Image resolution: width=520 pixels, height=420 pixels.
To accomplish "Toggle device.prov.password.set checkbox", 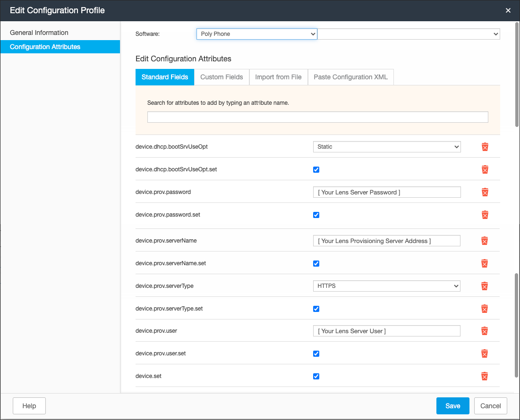I will tap(316, 215).
